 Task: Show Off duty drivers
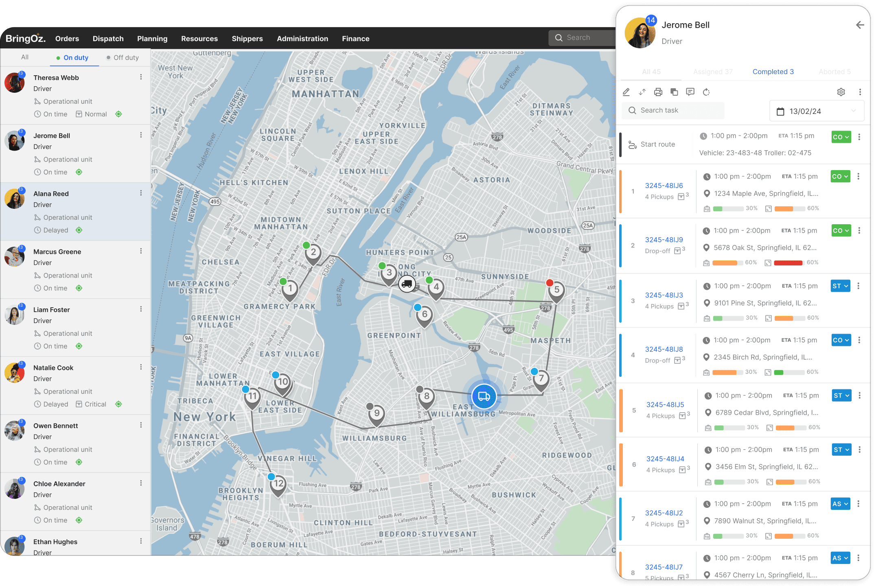(123, 57)
